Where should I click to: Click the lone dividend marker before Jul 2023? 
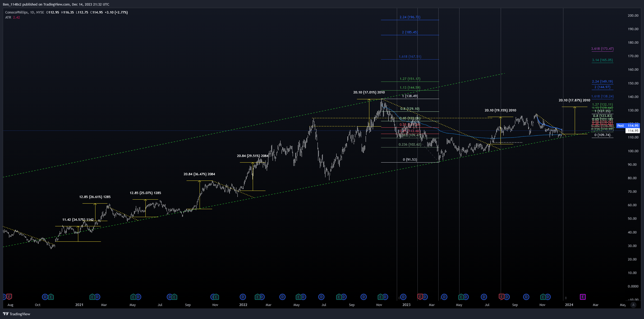click(484, 297)
